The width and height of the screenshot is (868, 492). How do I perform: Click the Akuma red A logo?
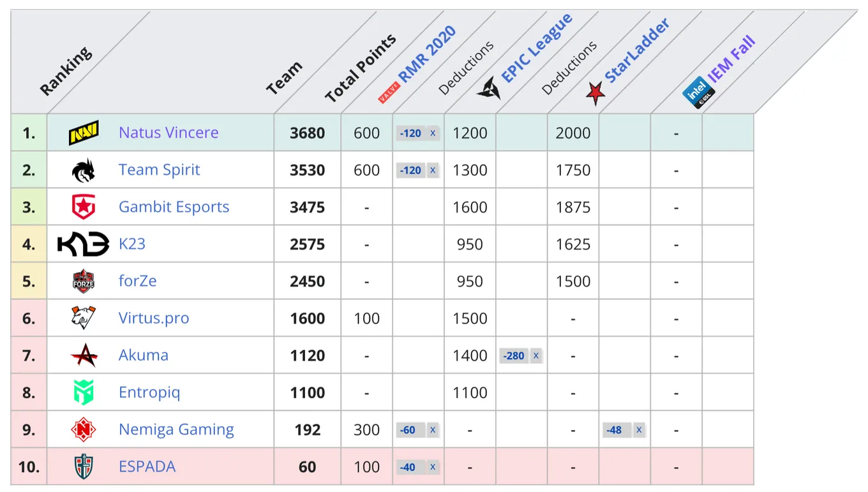(x=84, y=355)
